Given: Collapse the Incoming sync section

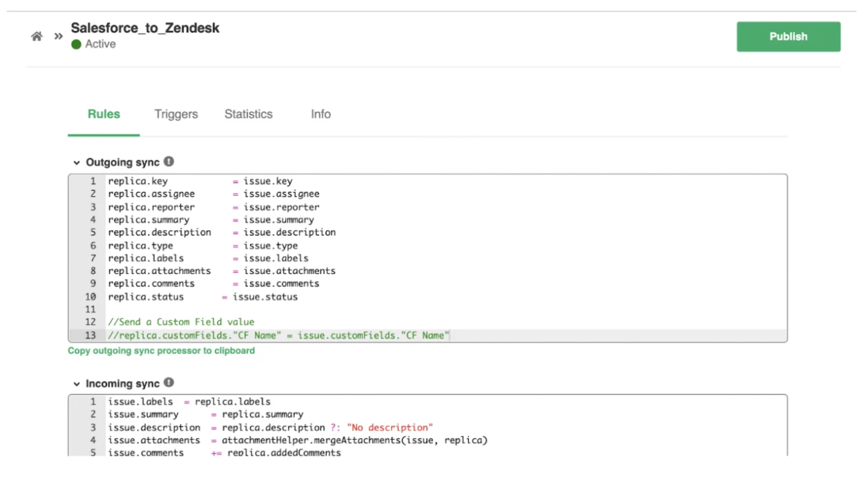Looking at the screenshot, I should point(77,384).
